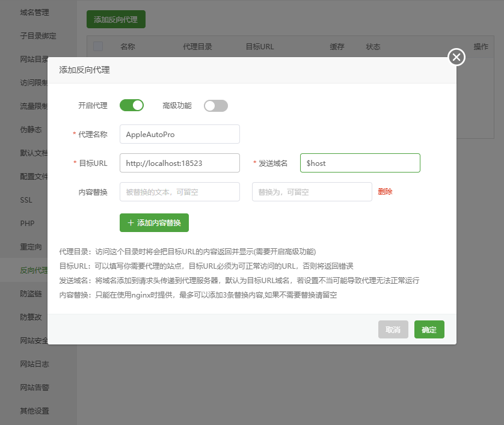504x425 pixels.
Task: Click the 状态 column header
Action: tap(373, 47)
